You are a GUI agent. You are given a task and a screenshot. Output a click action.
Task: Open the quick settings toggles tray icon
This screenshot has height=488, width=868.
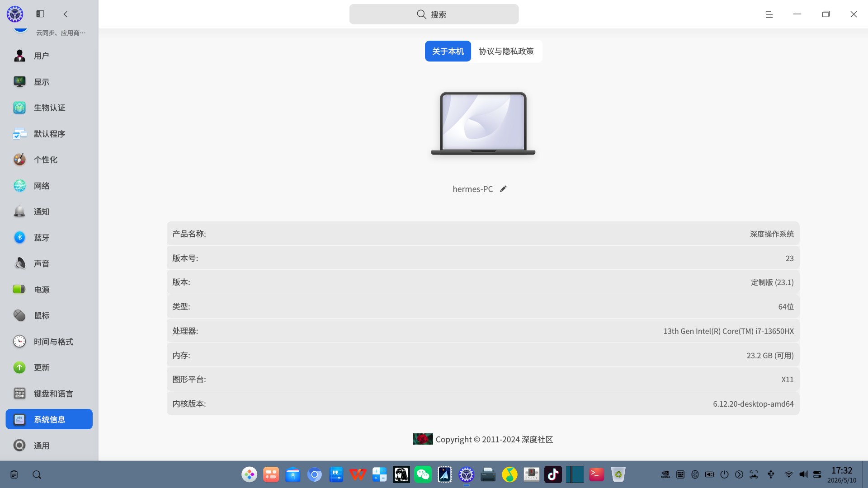click(x=817, y=474)
